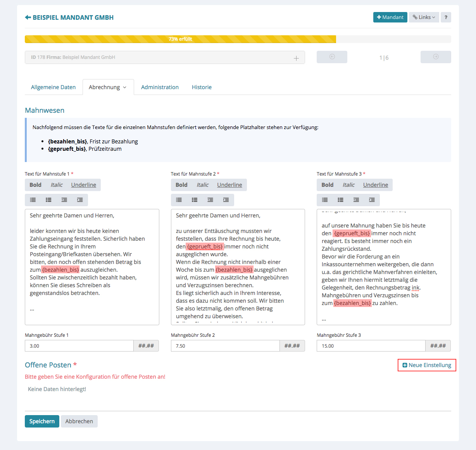Viewport: 476px width, 450px height.
Task: Add Neue Einstellung for Offene Posten
Action: click(x=427, y=365)
